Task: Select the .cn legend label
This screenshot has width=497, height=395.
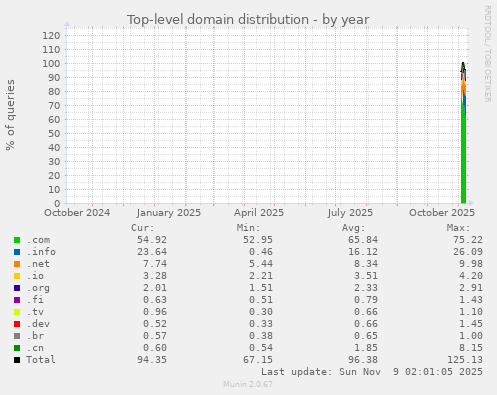Action: tap(35, 348)
